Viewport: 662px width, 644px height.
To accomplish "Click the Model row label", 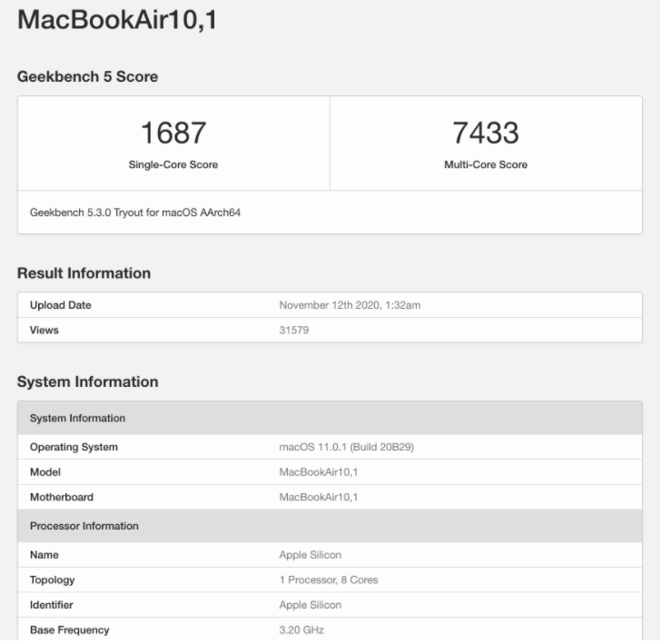I will coord(45,472).
